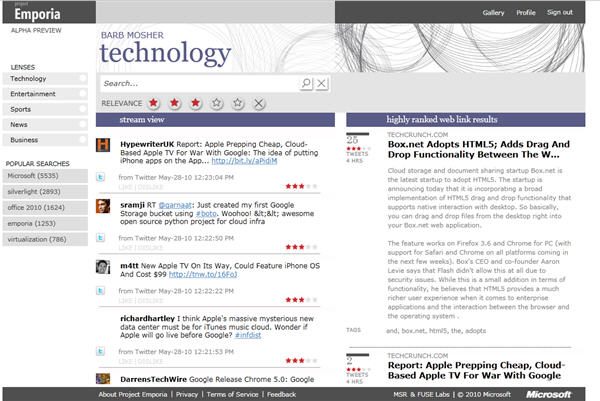
Task: Clear the search box with the X icon
Action: coord(322,83)
